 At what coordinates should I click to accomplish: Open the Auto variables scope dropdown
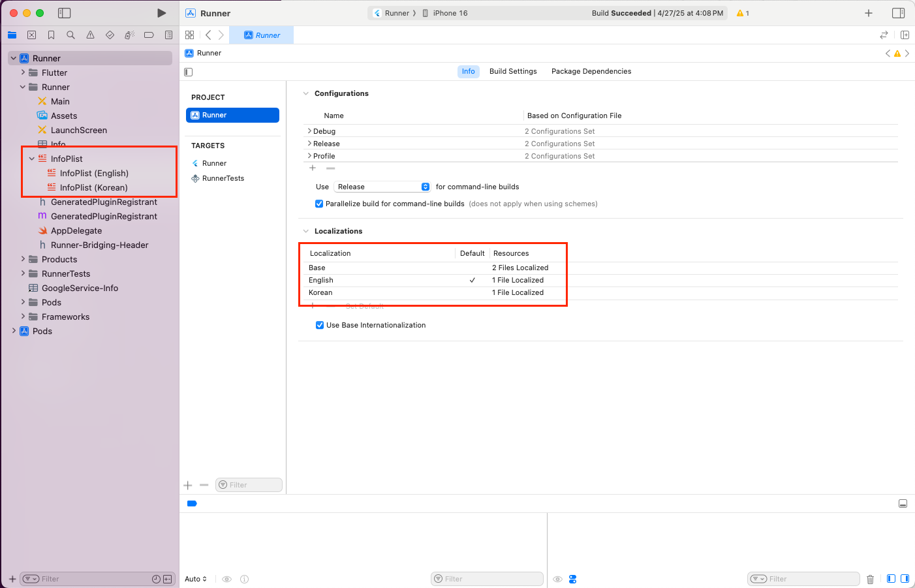(196, 579)
